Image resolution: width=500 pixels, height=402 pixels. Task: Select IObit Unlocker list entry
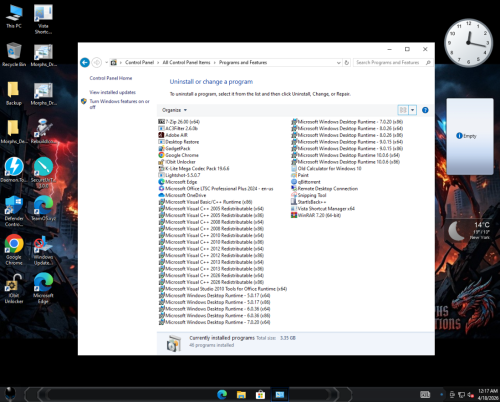[x=177, y=162]
